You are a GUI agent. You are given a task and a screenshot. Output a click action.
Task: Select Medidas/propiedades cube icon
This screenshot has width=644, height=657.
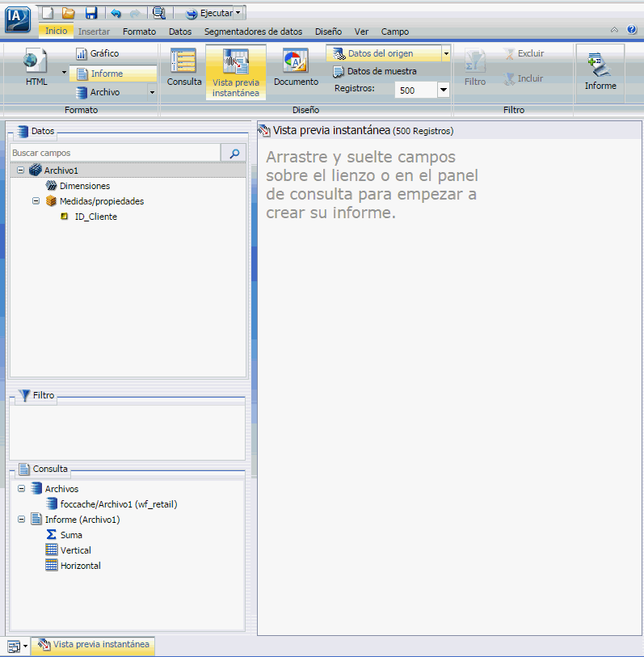[x=51, y=201]
